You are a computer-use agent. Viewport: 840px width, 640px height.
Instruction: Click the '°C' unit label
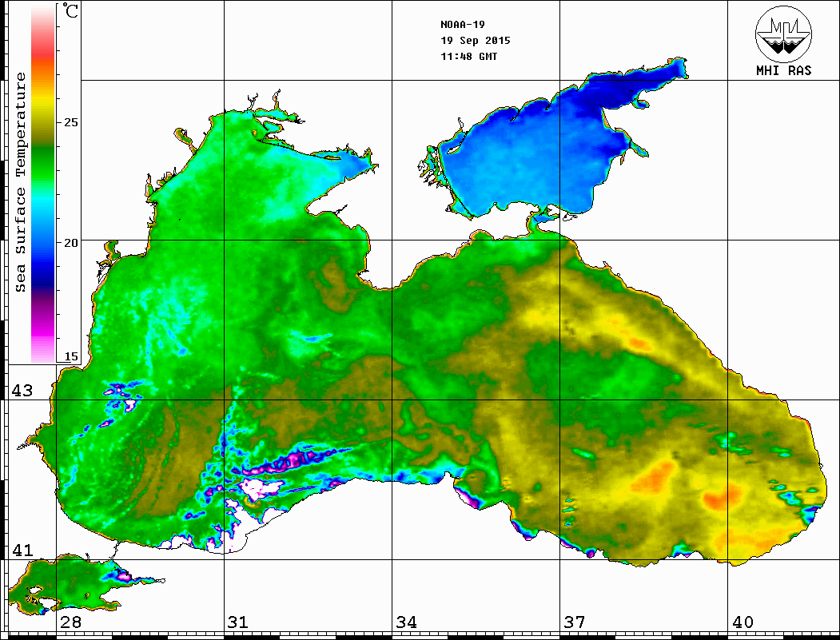[x=70, y=10]
